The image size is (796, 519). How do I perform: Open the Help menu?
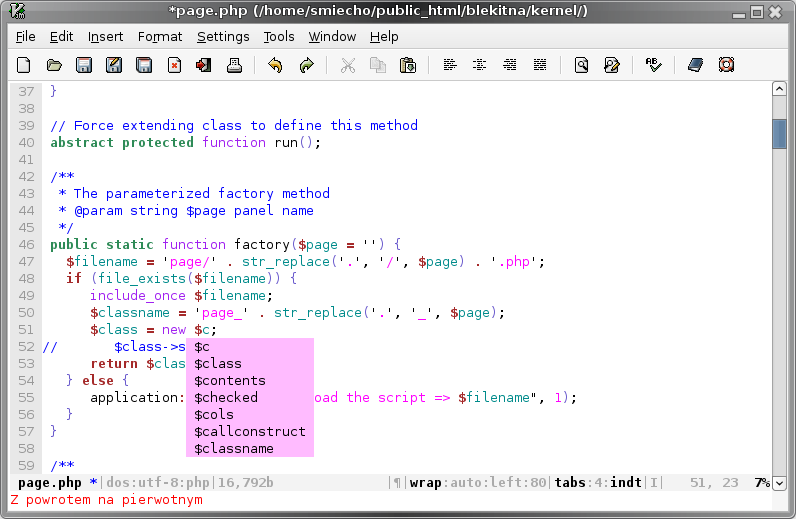pyautogui.click(x=384, y=37)
